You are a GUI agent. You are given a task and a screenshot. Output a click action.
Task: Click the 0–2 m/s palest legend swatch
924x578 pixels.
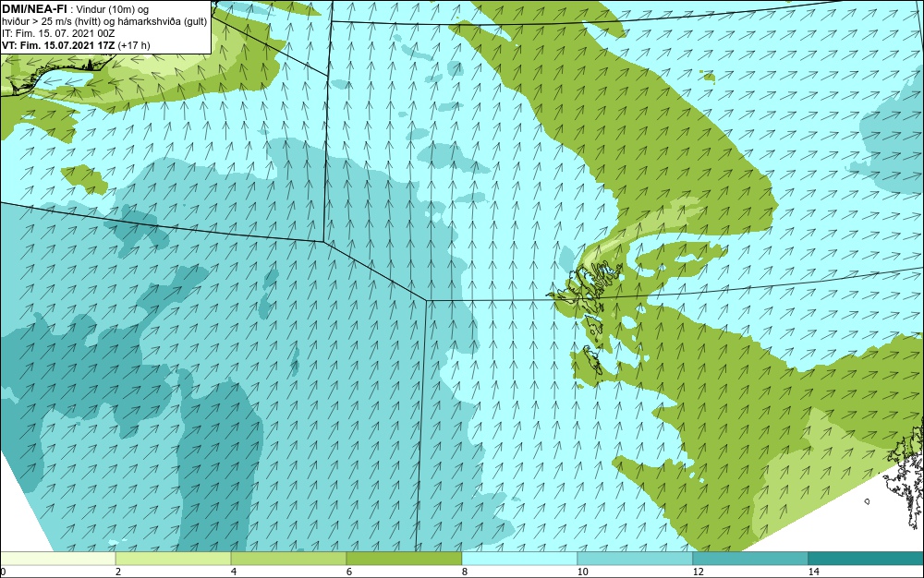(x=57, y=559)
